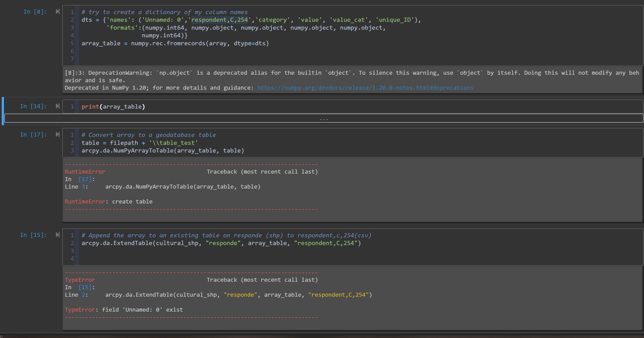Click the "RuntimeError: create table" output message
644x338 pixels.
click(x=109, y=202)
